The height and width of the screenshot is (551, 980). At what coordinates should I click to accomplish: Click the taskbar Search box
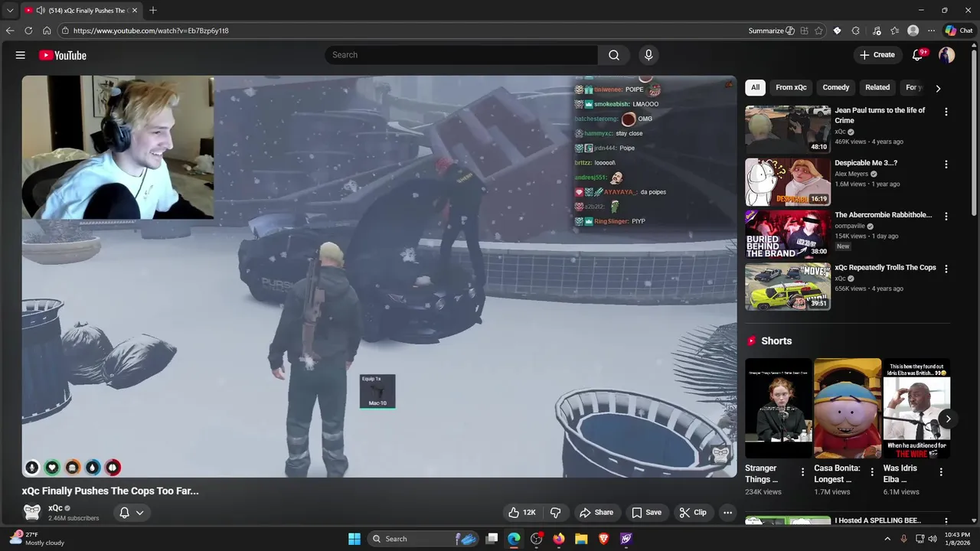(424, 539)
